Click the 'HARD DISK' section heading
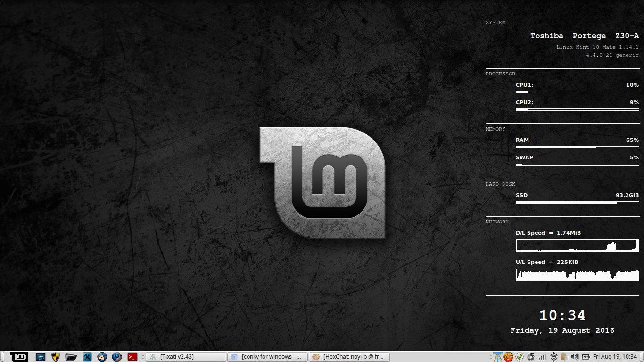The image size is (644, 362). coord(500,184)
